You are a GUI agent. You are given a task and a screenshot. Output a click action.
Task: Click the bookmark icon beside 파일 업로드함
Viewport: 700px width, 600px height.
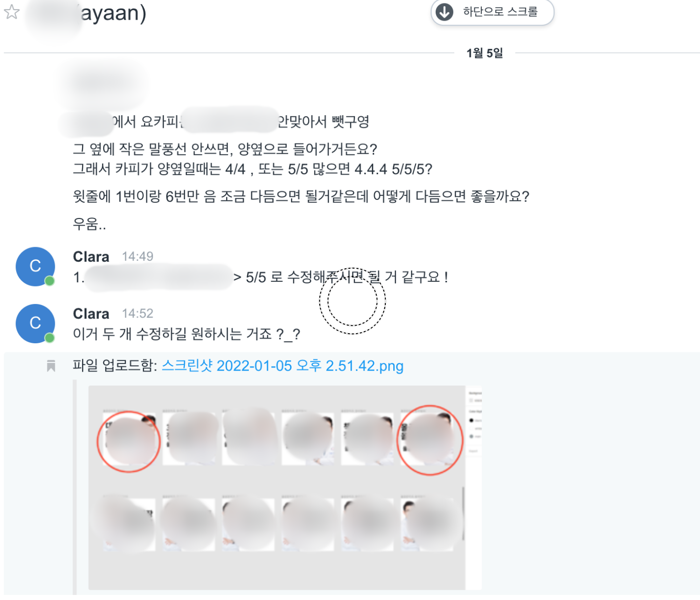click(x=51, y=366)
